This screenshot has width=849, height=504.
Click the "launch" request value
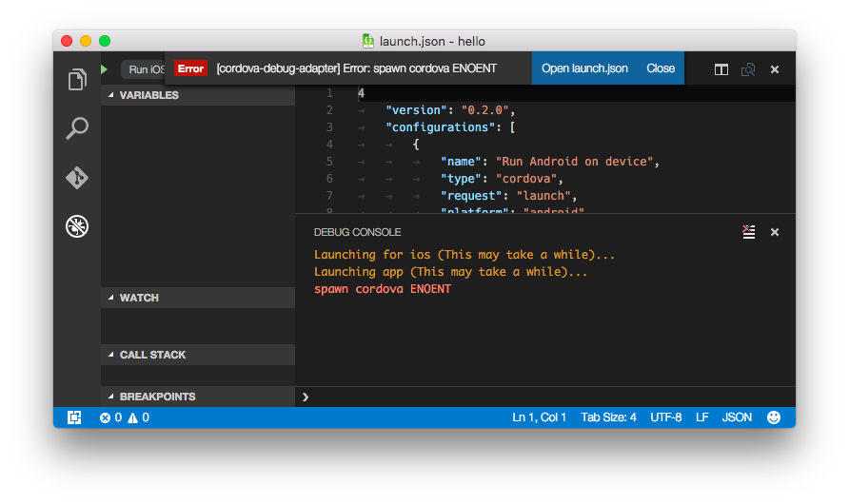click(x=543, y=196)
